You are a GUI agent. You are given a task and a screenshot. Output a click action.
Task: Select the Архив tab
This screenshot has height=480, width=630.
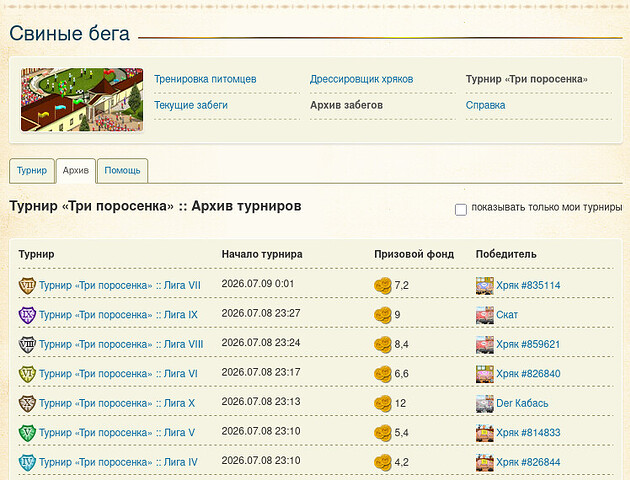76,170
